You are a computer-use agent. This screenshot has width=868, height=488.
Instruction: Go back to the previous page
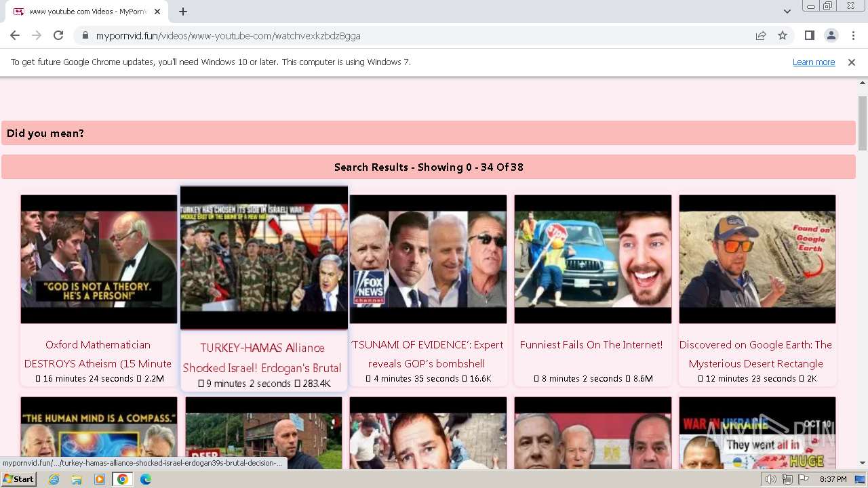pos(15,35)
